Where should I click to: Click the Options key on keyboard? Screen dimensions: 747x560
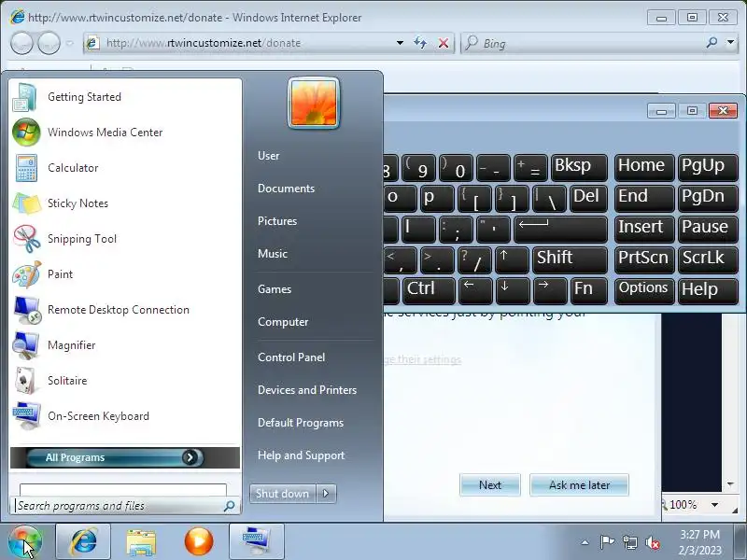(644, 291)
